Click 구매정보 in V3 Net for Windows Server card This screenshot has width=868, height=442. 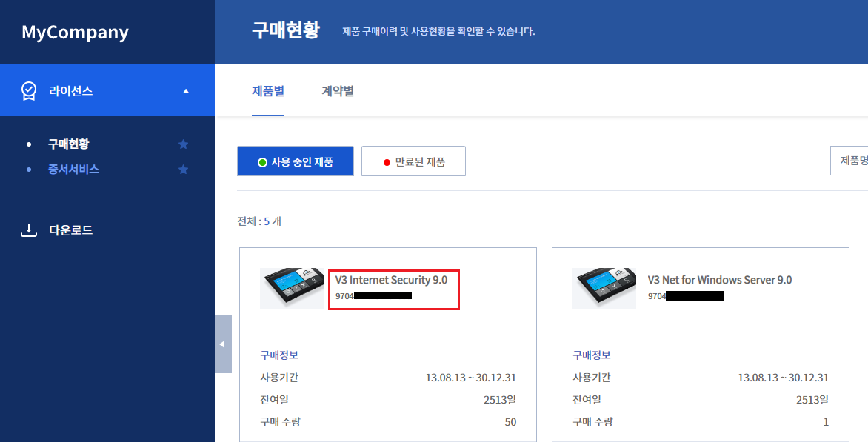[592, 355]
